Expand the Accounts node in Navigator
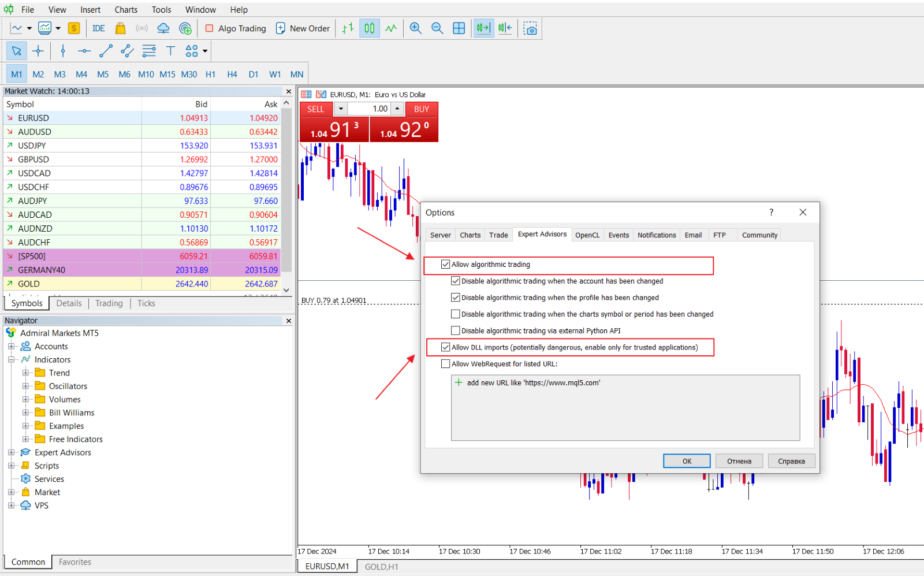The width and height of the screenshot is (924, 576). [x=11, y=347]
